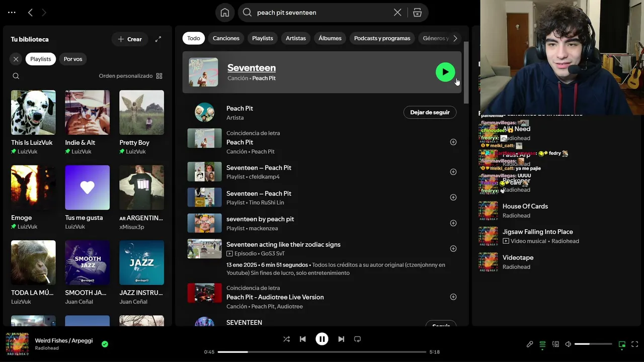Open the three-dots app menu
The height and width of the screenshot is (362, 644).
12,13
